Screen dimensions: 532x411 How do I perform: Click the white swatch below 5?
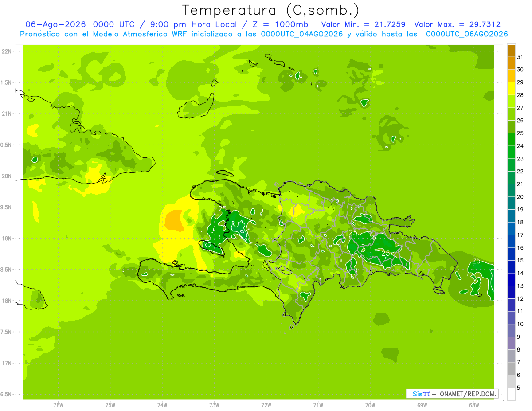pos(511,394)
